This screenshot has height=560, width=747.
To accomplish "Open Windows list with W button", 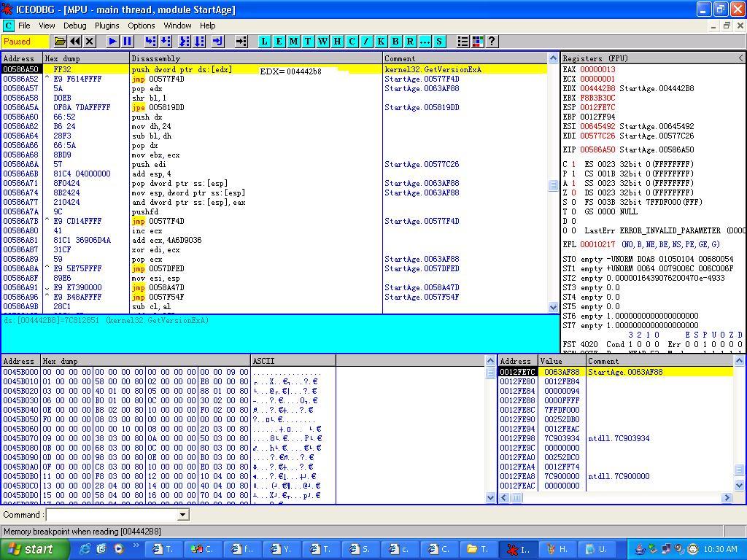I will click(x=323, y=42).
